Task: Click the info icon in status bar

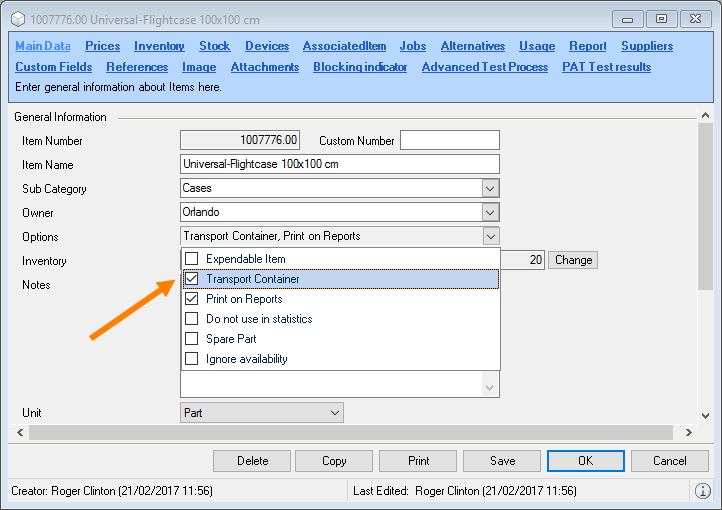Action: tap(703, 491)
